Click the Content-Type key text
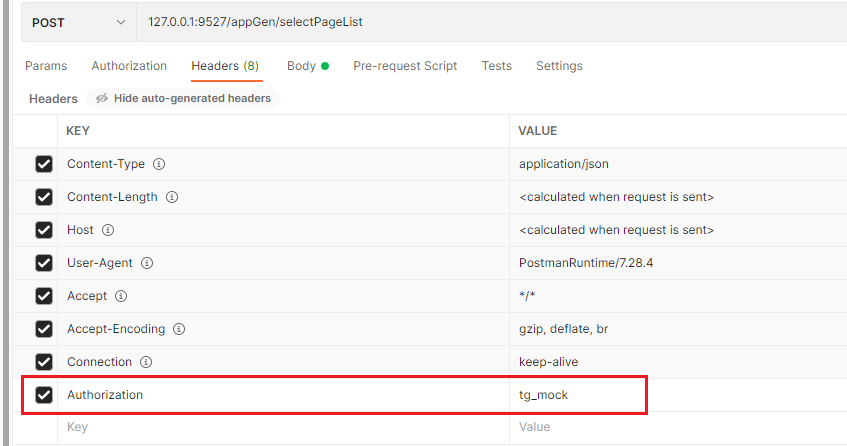The height and width of the screenshot is (446, 847). (x=106, y=164)
